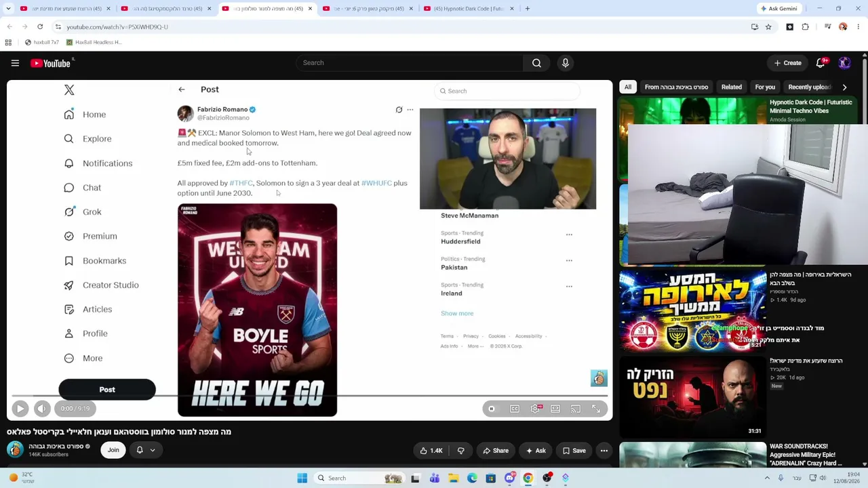This screenshot has width=868, height=488.
Task: Show more filter chips with right arrow
Action: 844,87
